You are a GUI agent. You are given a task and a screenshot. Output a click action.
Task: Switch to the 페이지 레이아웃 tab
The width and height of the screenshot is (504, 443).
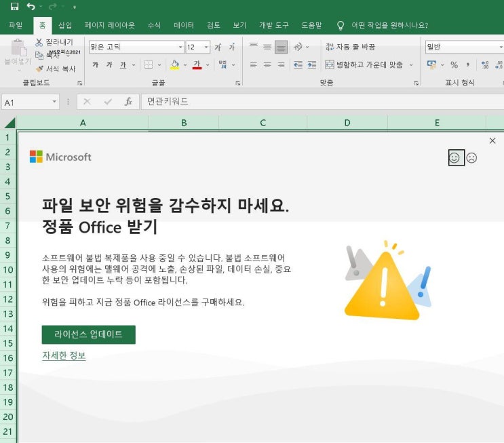click(110, 25)
